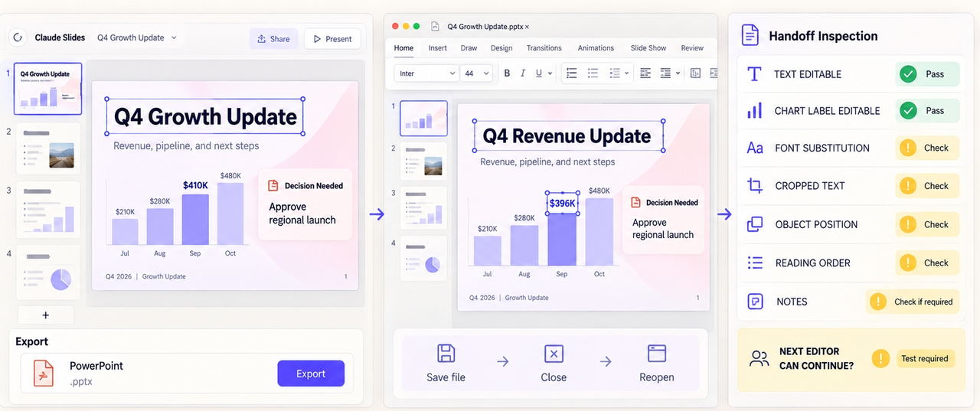Screen dimensions: 980x411
Task: Click the Text Editable T icon
Action: 754,73
